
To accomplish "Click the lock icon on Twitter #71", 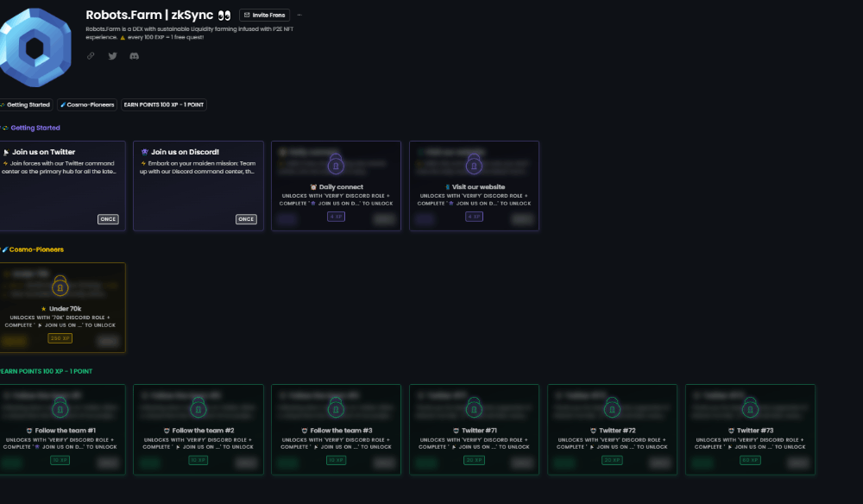I will tap(474, 407).
